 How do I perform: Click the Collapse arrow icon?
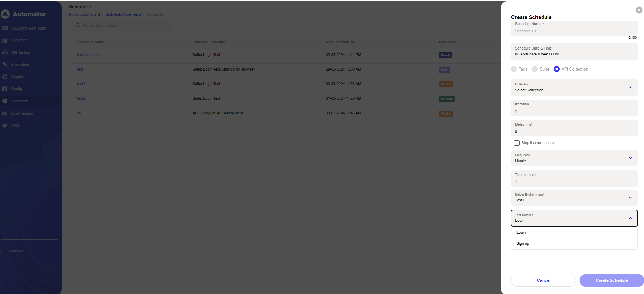[3, 251]
